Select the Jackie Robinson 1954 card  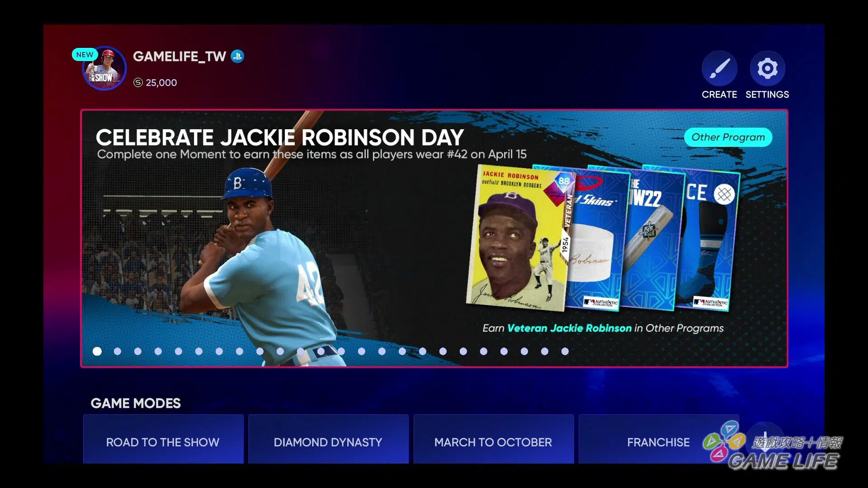coord(515,239)
